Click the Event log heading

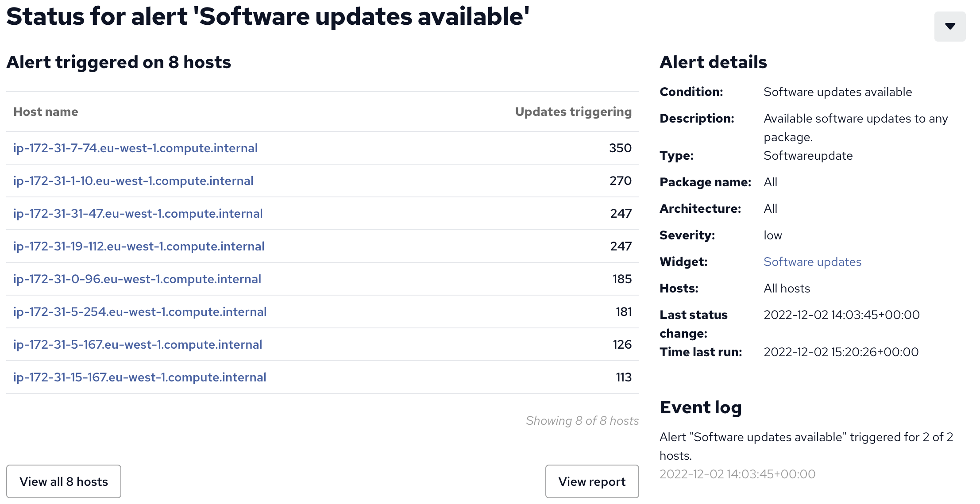(x=701, y=407)
